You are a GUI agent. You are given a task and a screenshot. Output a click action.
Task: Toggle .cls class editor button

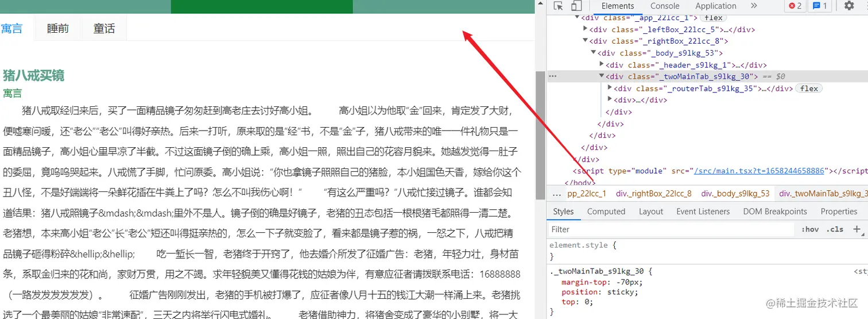(835, 229)
